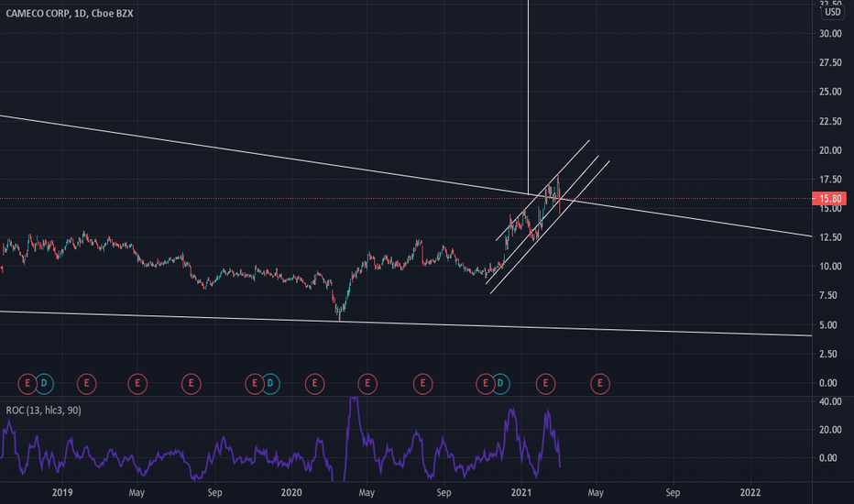Open earnings marker just before Sep 2019
Viewport: 854px width, 504px height.
pyautogui.click(x=191, y=384)
